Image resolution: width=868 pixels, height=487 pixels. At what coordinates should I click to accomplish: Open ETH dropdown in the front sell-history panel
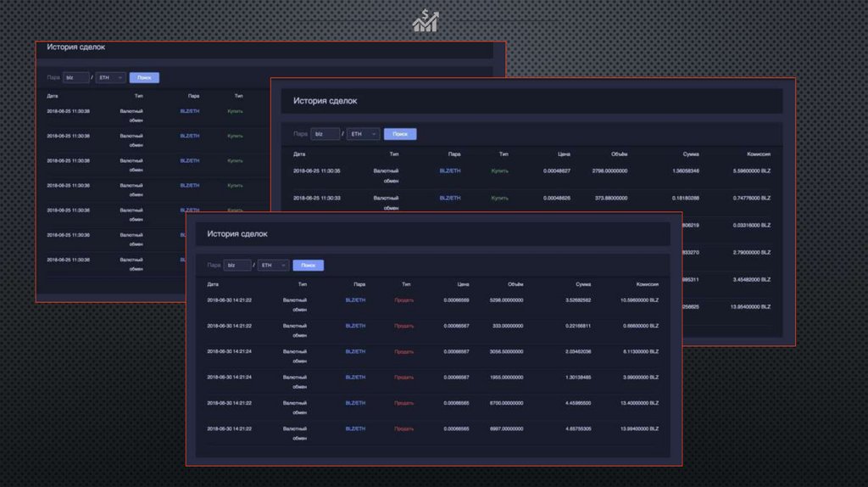(x=273, y=266)
